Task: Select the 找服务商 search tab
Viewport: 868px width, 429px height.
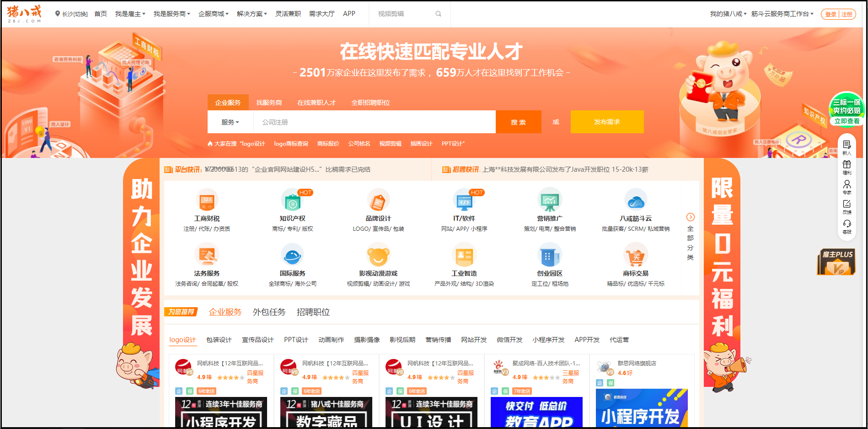Action: [x=269, y=103]
